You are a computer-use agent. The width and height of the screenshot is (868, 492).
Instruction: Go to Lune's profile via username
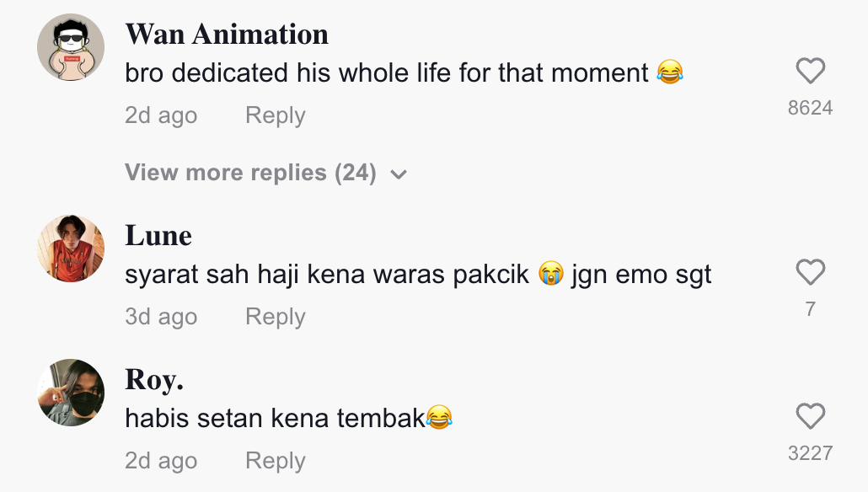(158, 236)
